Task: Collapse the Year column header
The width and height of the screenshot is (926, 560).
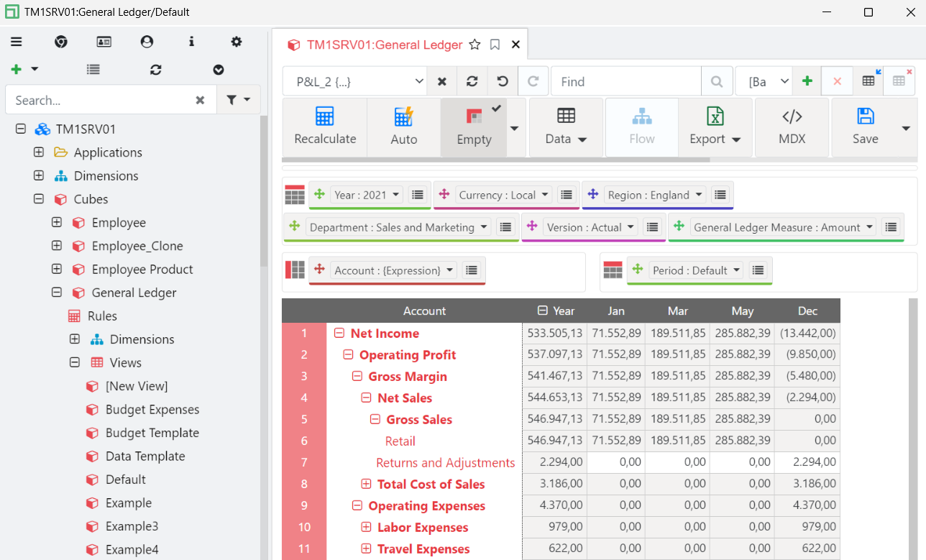Action: tap(543, 311)
